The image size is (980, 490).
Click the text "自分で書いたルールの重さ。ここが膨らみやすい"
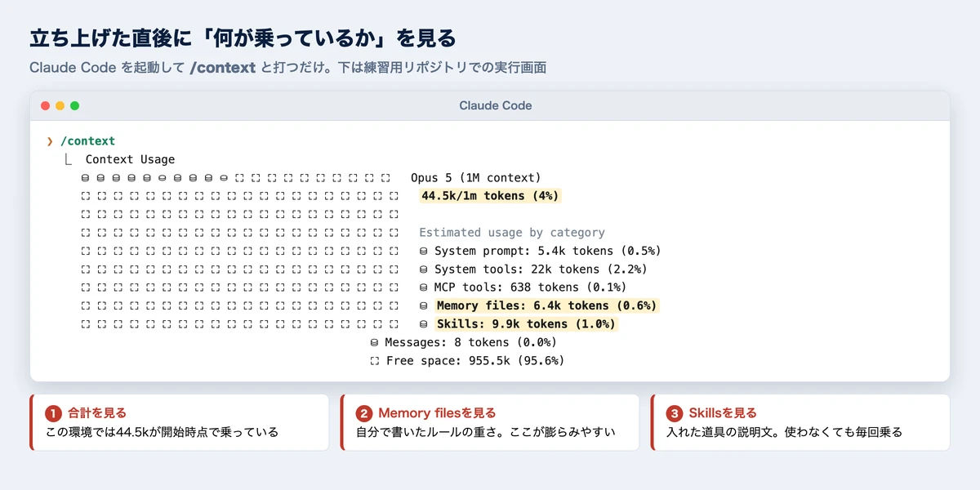point(485,432)
